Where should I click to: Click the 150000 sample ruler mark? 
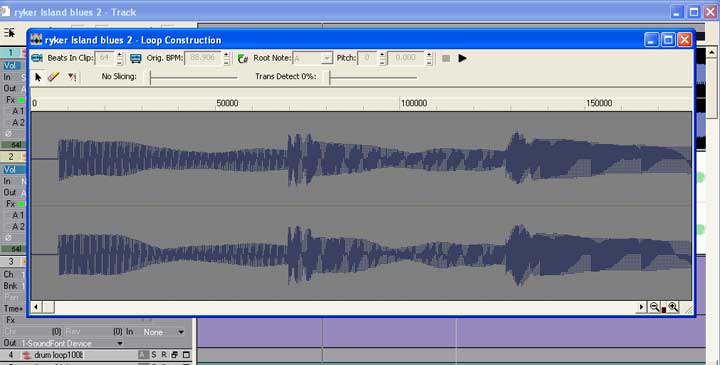pos(599,103)
